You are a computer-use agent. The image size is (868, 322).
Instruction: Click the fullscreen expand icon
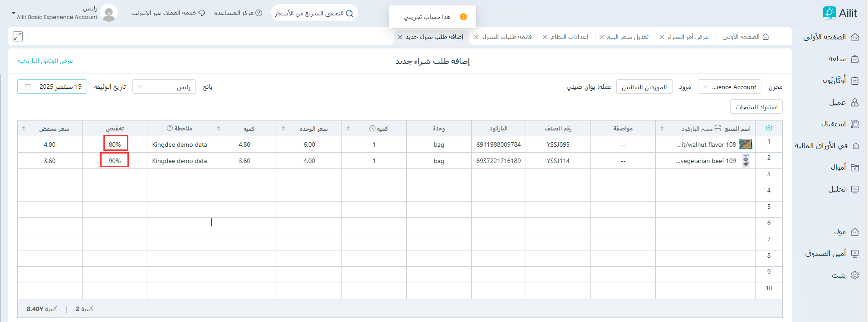pyautogui.click(x=18, y=37)
